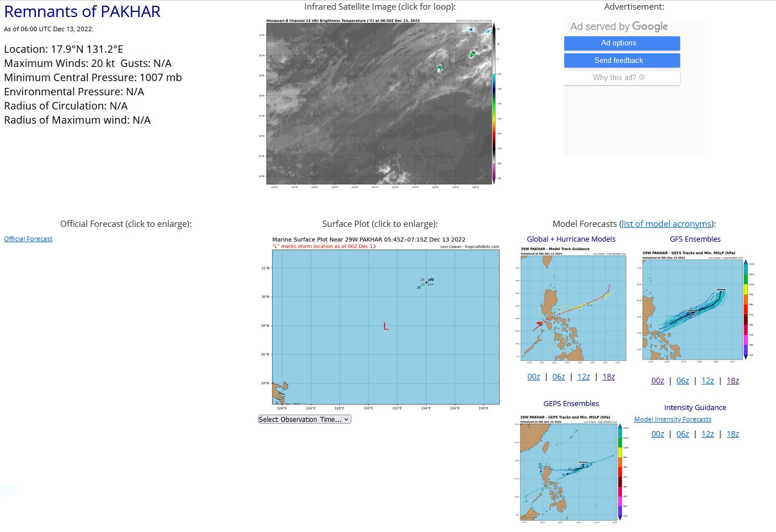Select 18z under Global + Hurricane Models
This screenshot has width=776, height=532.
click(x=609, y=377)
